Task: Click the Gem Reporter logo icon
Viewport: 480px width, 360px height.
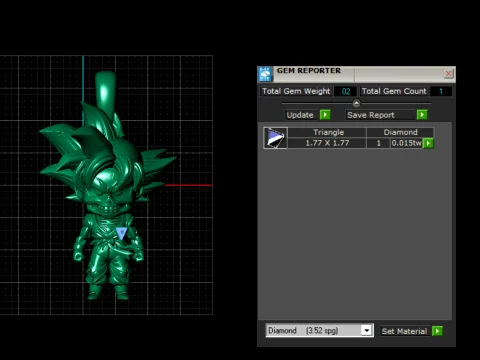Action: [x=265, y=74]
